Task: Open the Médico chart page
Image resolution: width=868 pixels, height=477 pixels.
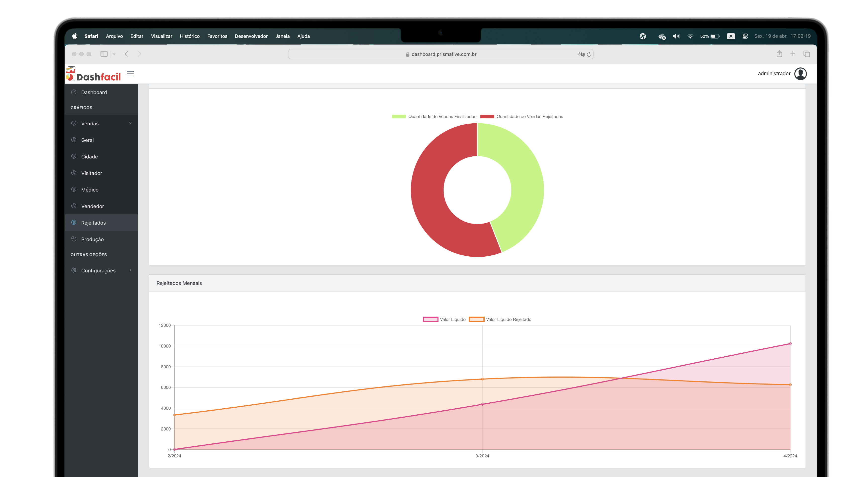Action: tap(90, 190)
